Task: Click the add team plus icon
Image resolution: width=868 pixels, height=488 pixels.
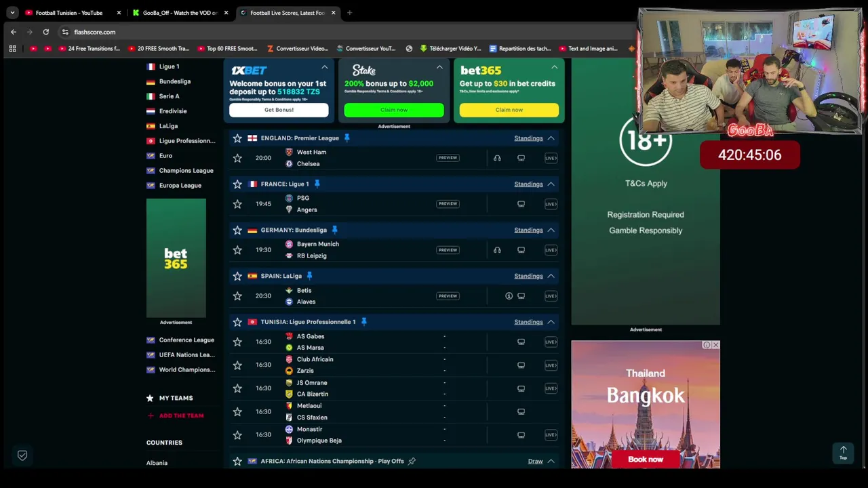Action: [151, 415]
